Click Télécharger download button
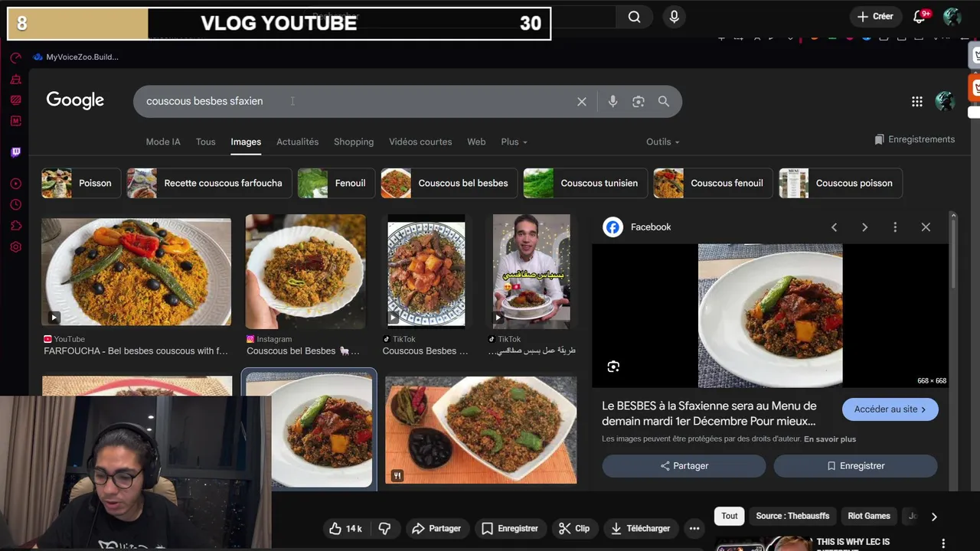 [x=641, y=528]
